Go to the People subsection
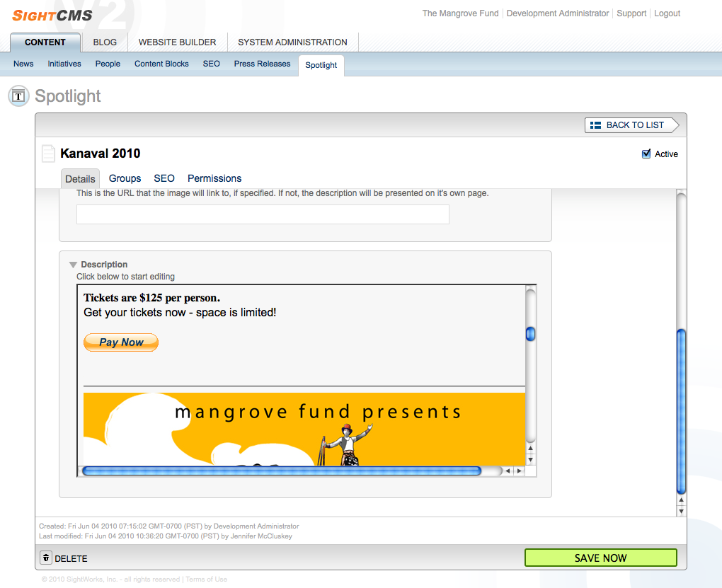Viewport: 722px width, 588px height. coord(108,64)
